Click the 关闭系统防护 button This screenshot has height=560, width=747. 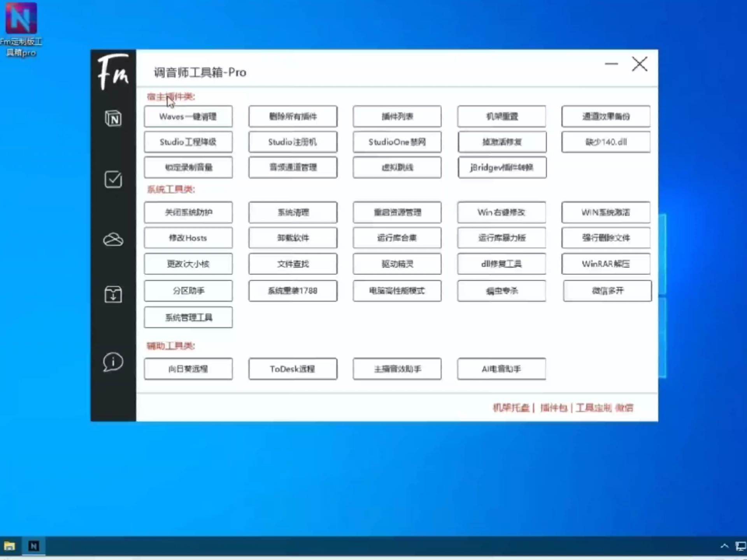[x=188, y=212]
